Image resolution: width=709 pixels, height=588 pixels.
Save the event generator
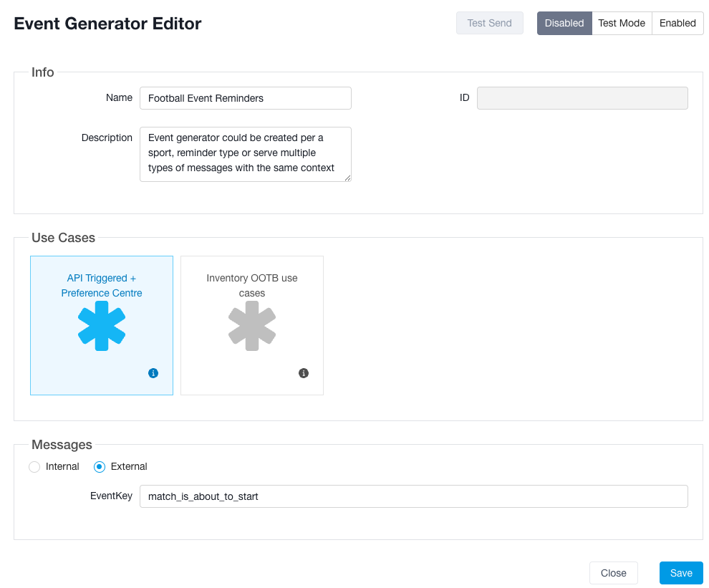tap(681, 573)
